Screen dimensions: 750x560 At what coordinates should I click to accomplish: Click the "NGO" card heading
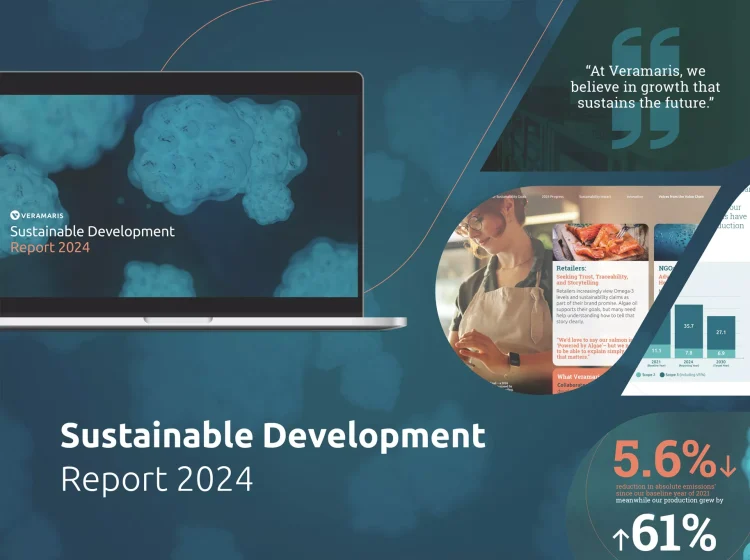pos(665,269)
